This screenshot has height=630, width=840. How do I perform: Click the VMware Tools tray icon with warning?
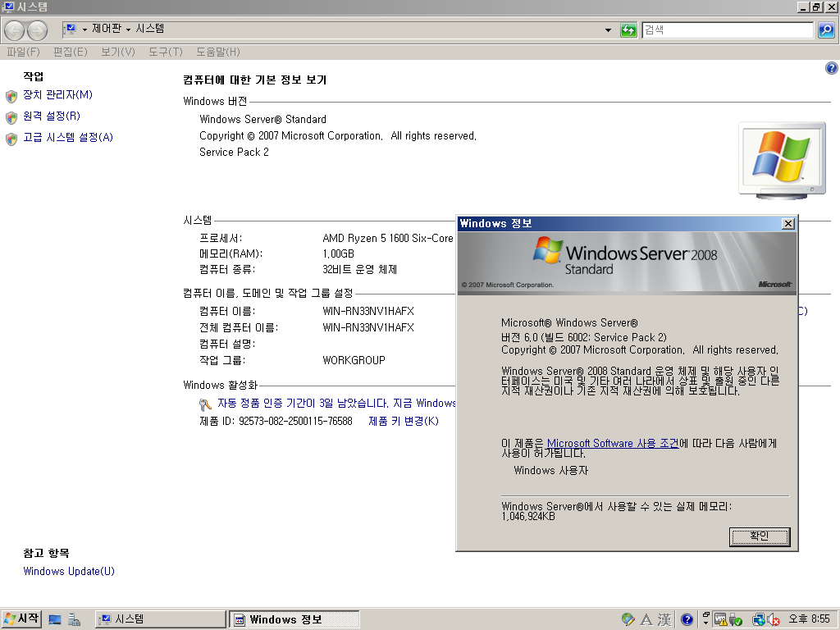[720, 620]
